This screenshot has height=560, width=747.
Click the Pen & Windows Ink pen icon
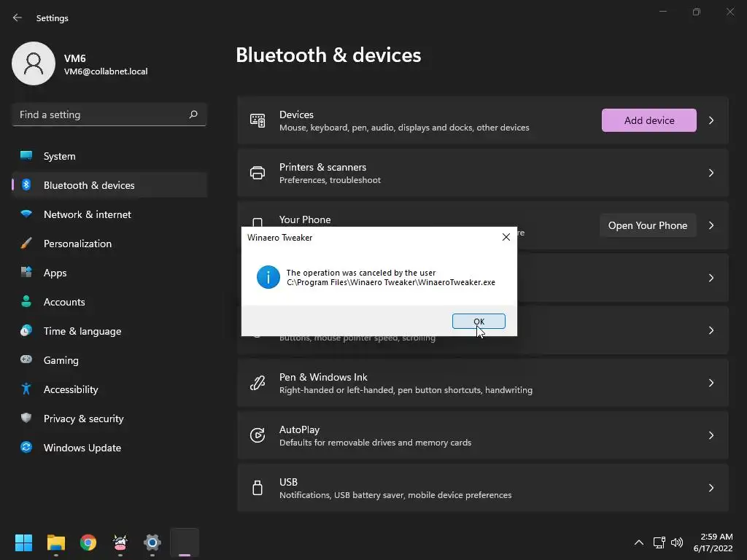point(258,383)
